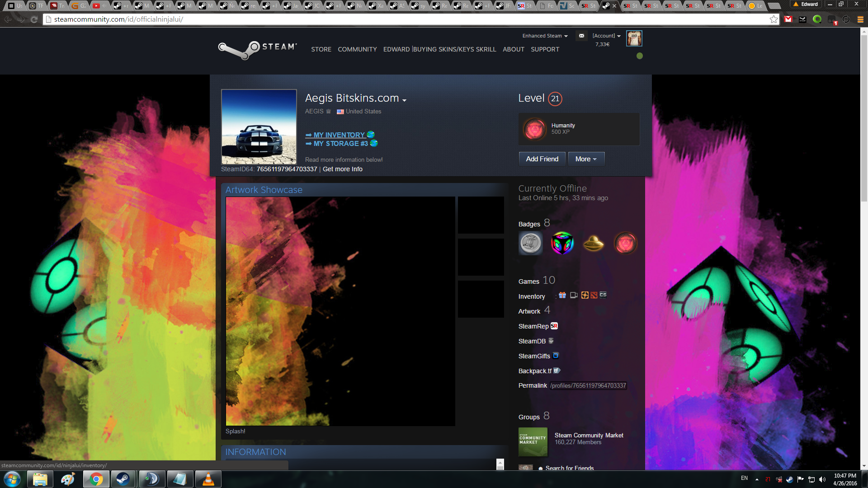The height and width of the screenshot is (488, 868).
Task: Click the Steam gifts inventory icon
Action: coord(562,295)
